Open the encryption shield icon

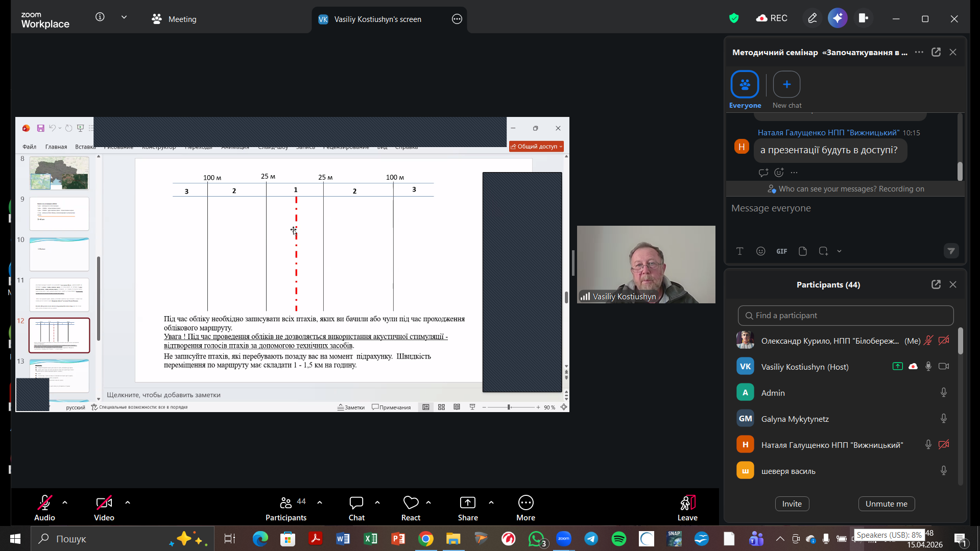(734, 18)
